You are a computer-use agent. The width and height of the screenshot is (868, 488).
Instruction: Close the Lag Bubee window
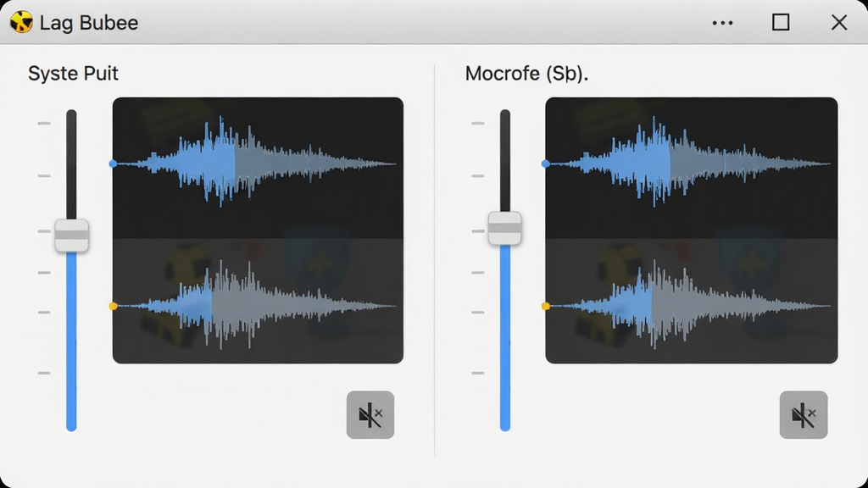click(x=839, y=22)
